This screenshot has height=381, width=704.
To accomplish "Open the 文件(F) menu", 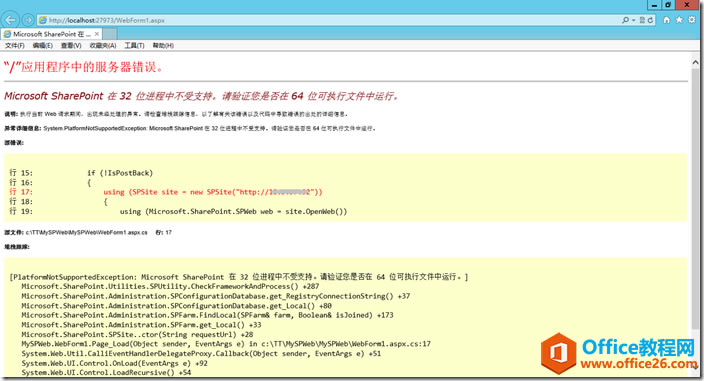I will pyautogui.click(x=15, y=45).
